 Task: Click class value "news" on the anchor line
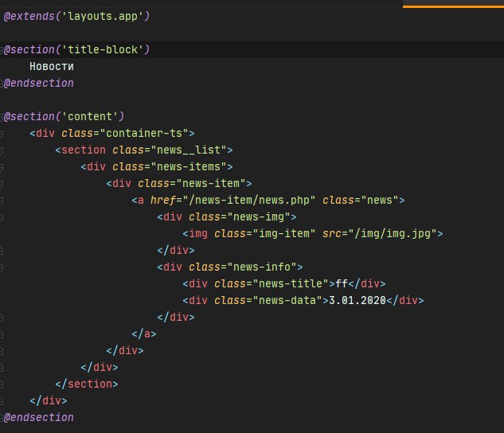click(x=380, y=200)
